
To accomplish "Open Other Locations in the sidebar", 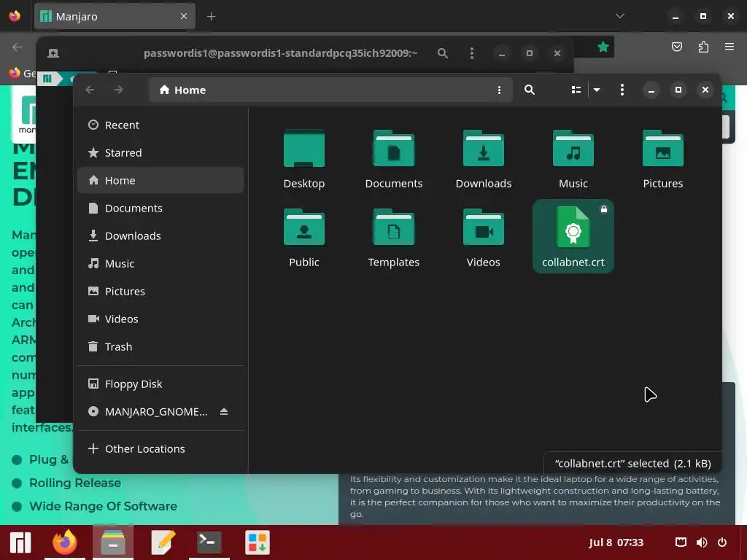I will click(x=160, y=449).
